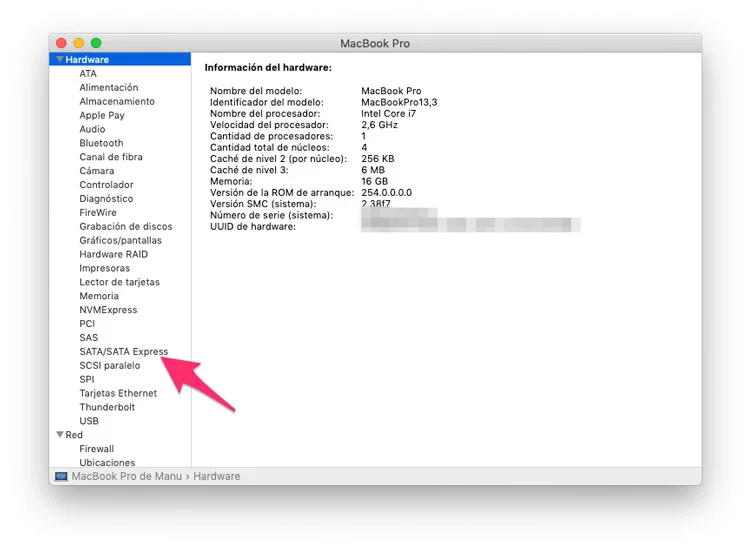Select Lector de tarjetas
Screen dimensions: 750x549
[x=120, y=282]
